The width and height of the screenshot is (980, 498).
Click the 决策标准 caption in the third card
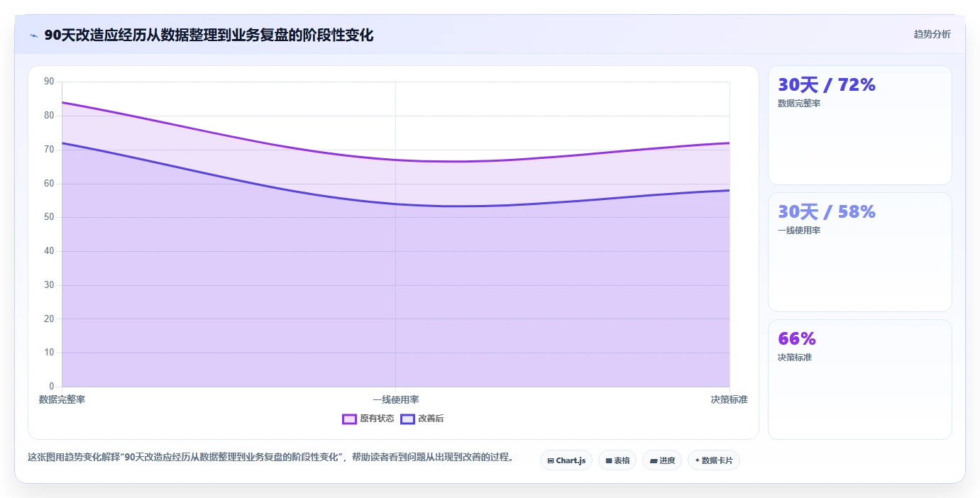click(x=795, y=358)
